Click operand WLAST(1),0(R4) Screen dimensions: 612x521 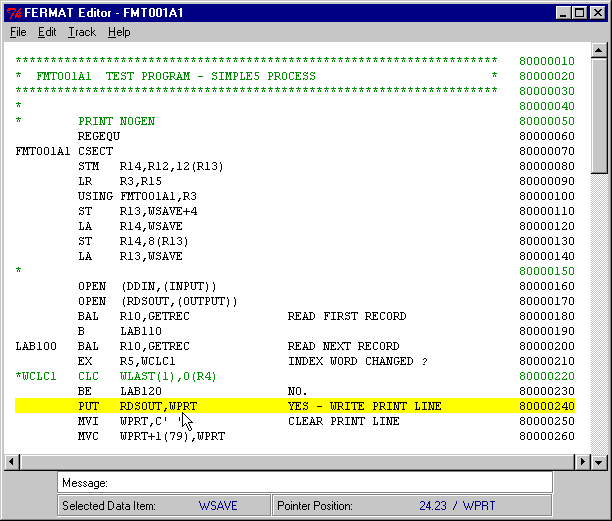(x=168, y=376)
